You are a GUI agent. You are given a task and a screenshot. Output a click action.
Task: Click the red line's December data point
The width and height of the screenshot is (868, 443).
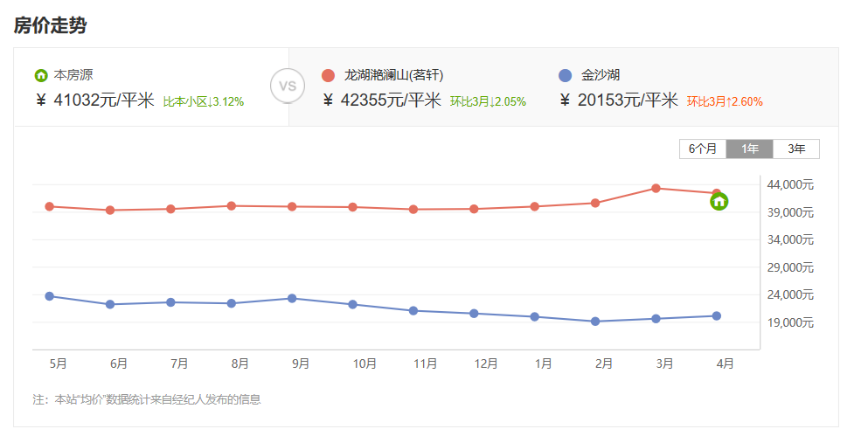coord(474,209)
